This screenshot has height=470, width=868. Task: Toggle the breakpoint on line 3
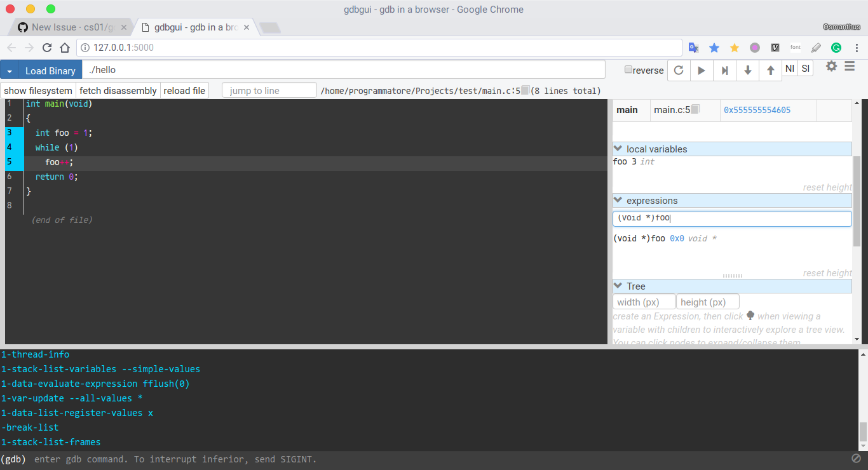[x=9, y=133]
